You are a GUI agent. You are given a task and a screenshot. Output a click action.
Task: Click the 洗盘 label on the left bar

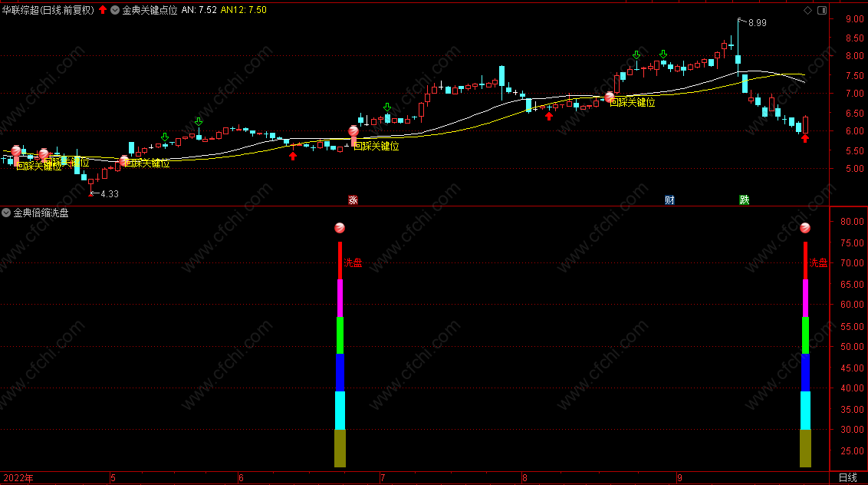353,262
